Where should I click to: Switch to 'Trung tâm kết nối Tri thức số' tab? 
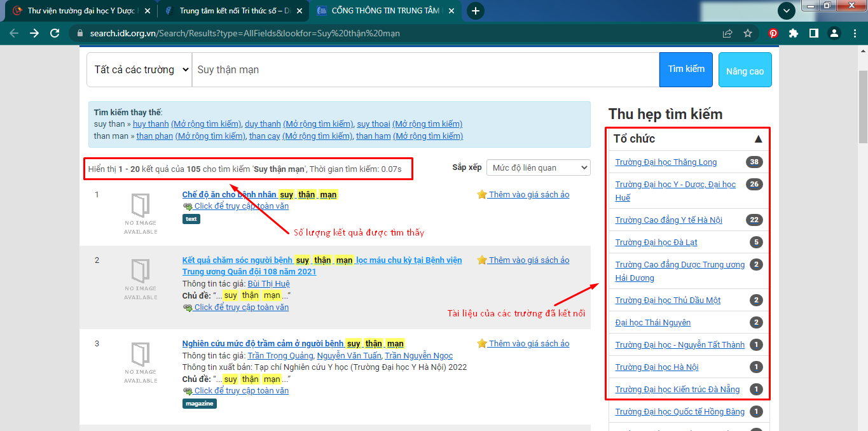(234, 11)
